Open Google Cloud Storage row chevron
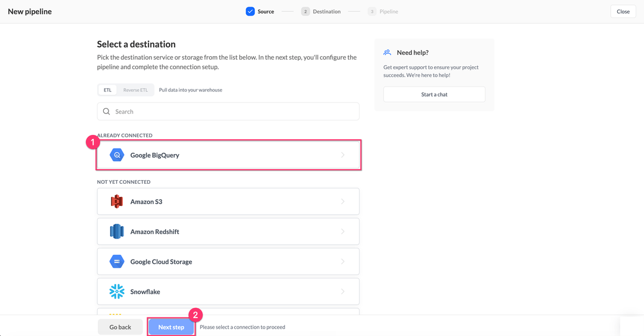The height and width of the screenshot is (336, 644). tap(342, 261)
